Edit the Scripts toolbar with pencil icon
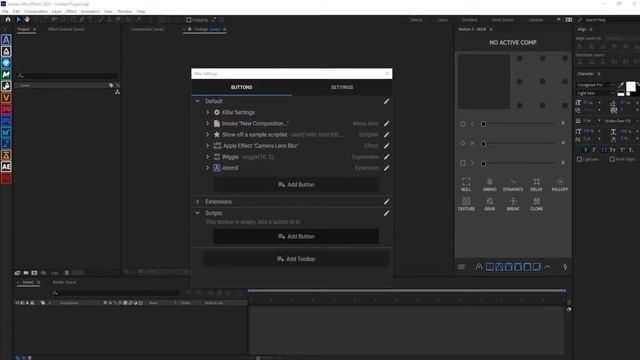640x360 pixels. pyautogui.click(x=386, y=213)
